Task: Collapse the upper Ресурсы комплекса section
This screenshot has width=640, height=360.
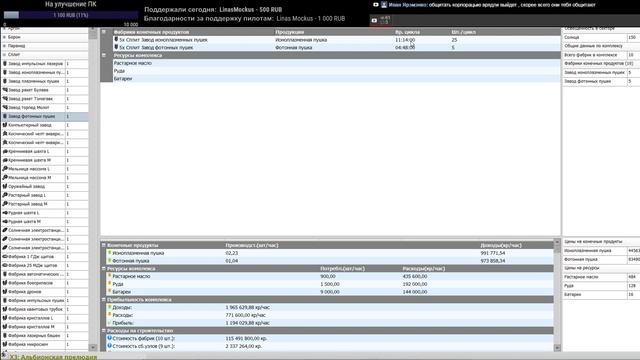Action: point(104,55)
